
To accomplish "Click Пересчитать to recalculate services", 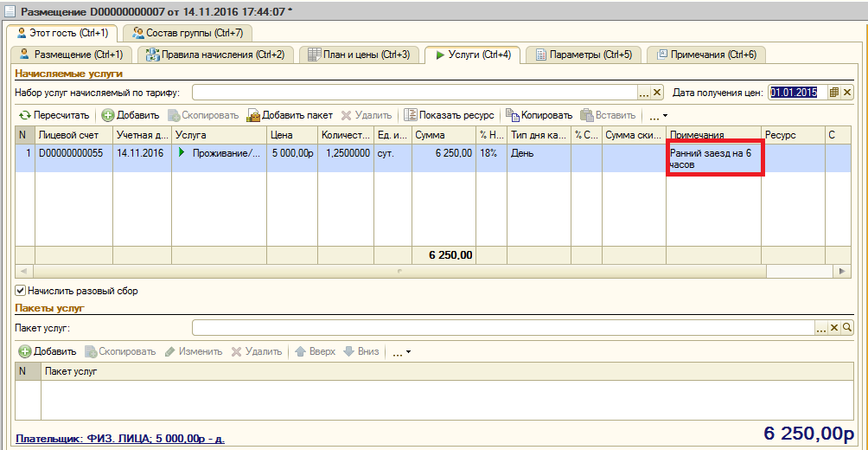I will (54, 115).
